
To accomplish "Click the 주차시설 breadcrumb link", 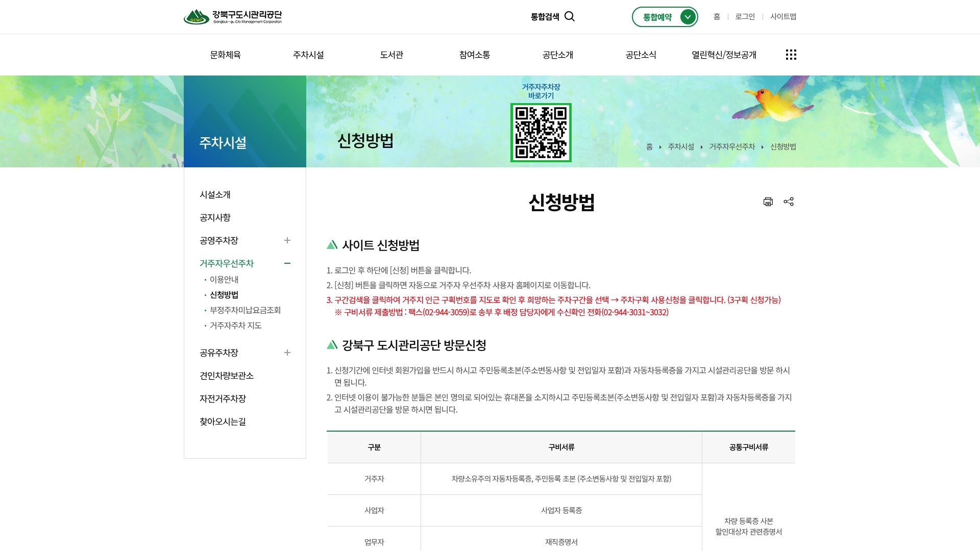I will 681,147.
